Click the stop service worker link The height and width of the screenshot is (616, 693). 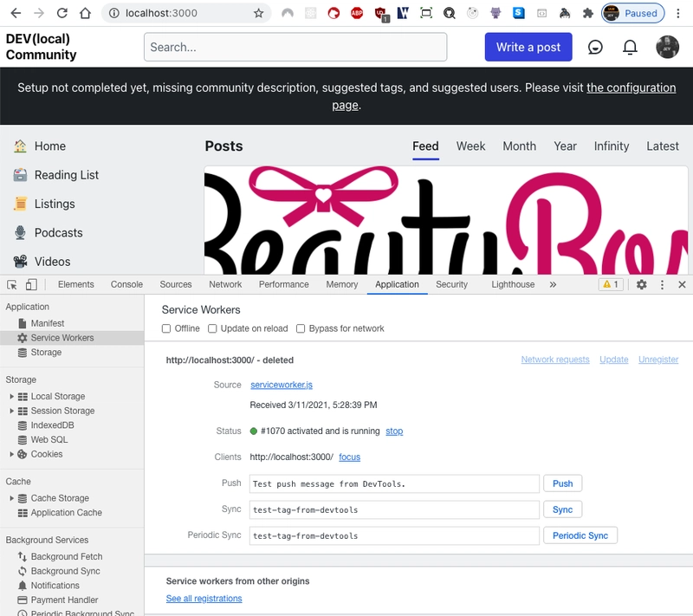tap(394, 431)
